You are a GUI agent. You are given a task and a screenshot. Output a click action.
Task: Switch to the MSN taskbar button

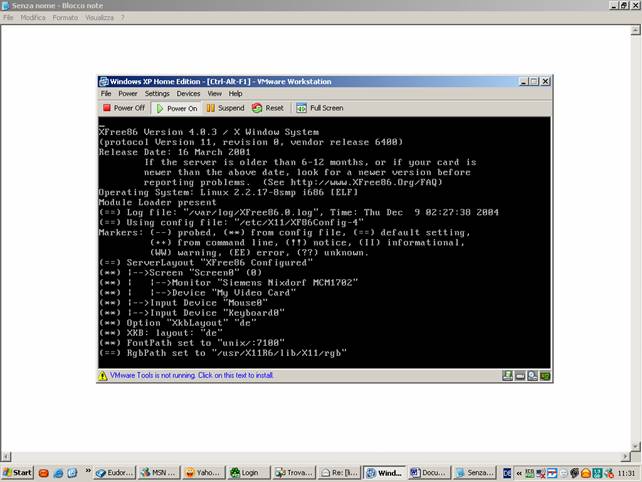pos(158,473)
